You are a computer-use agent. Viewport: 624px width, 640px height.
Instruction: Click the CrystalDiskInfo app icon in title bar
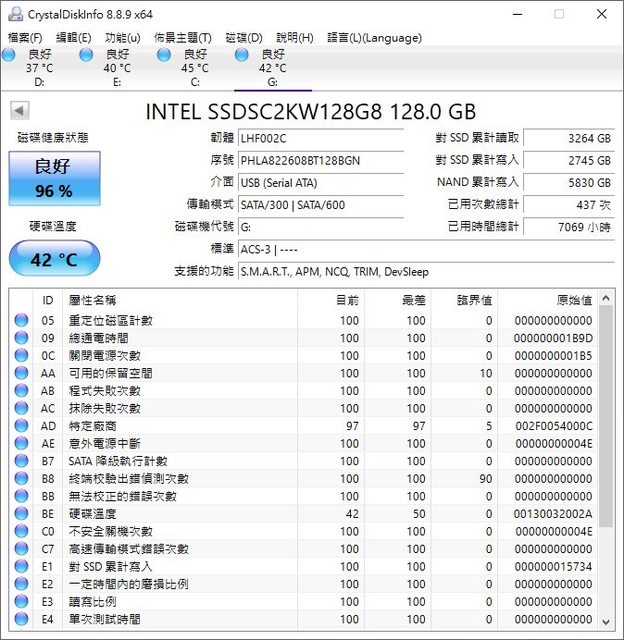[13, 14]
